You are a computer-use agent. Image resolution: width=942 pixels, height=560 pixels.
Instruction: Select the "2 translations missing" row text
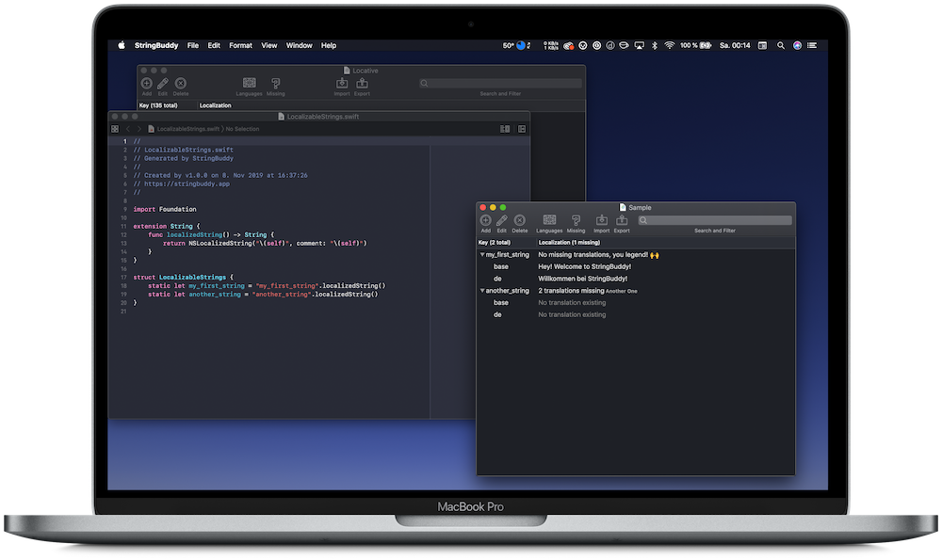click(572, 291)
